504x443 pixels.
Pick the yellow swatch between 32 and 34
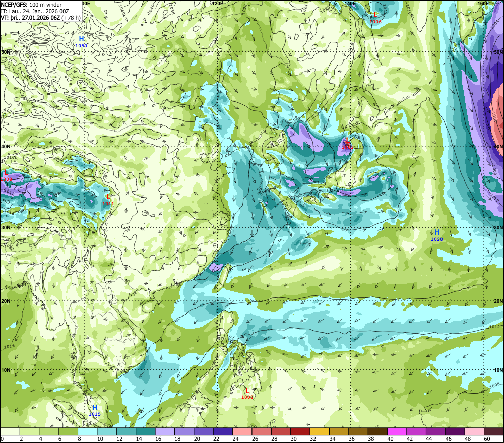pos(320,431)
